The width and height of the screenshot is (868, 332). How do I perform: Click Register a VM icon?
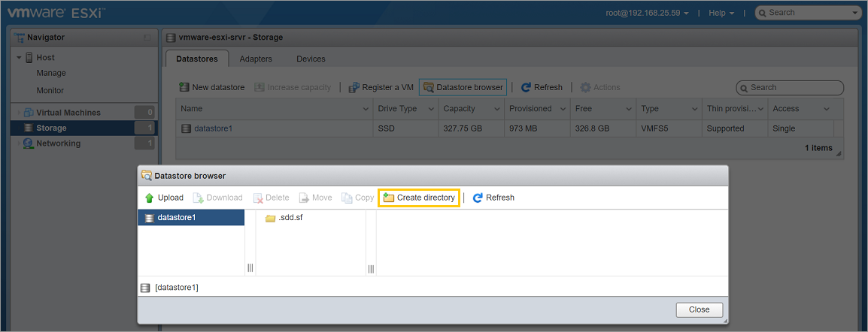tap(354, 87)
